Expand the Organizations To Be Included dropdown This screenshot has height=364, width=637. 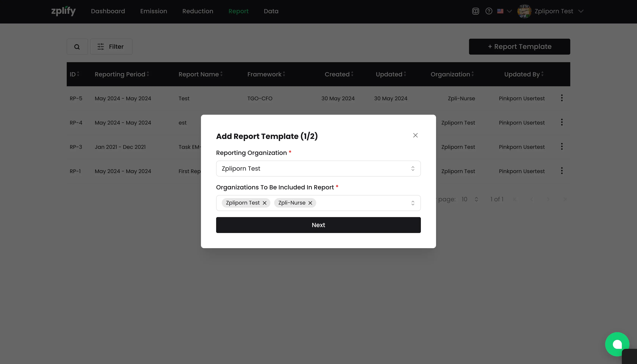point(413,203)
